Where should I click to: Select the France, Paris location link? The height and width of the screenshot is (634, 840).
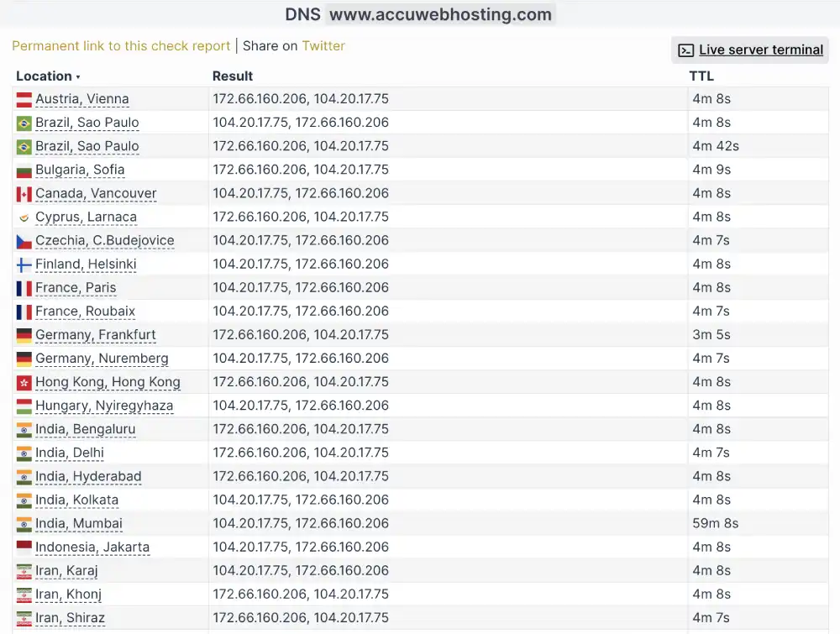pos(76,287)
